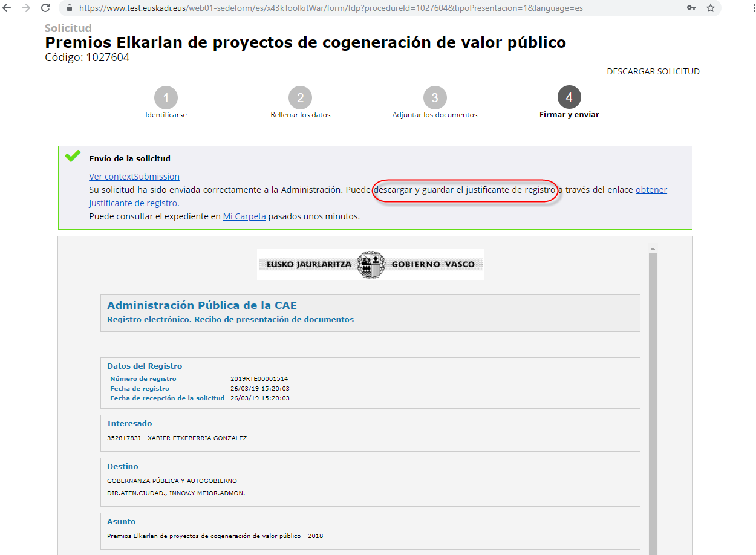This screenshot has width=756, height=555.
Task: Click the URL address bar
Action: tap(363, 8)
